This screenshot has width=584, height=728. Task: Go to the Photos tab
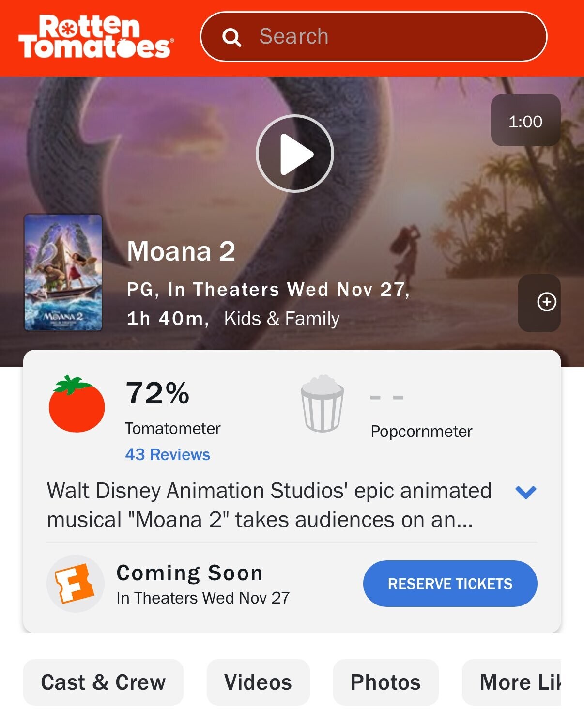(x=385, y=682)
